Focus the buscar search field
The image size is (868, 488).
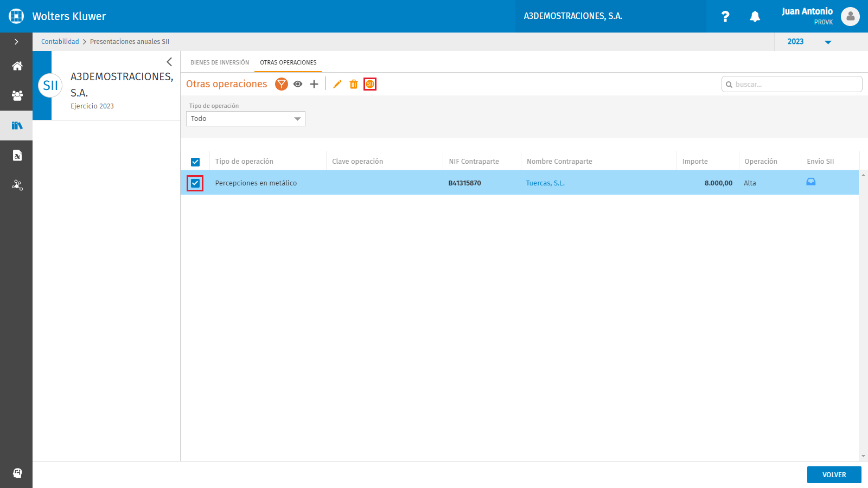pyautogui.click(x=792, y=84)
